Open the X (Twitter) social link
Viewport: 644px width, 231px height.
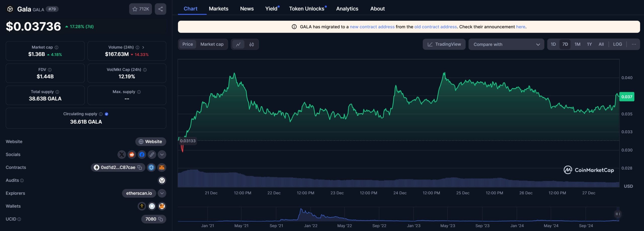coord(122,155)
